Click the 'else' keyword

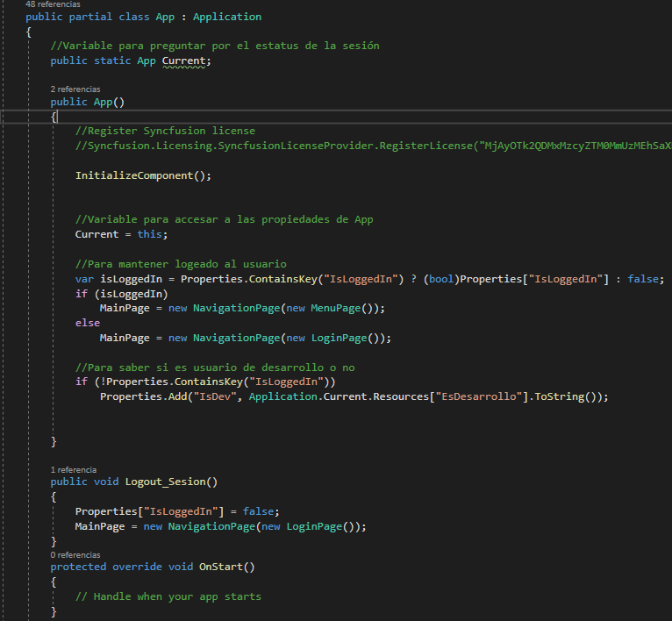(88, 323)
